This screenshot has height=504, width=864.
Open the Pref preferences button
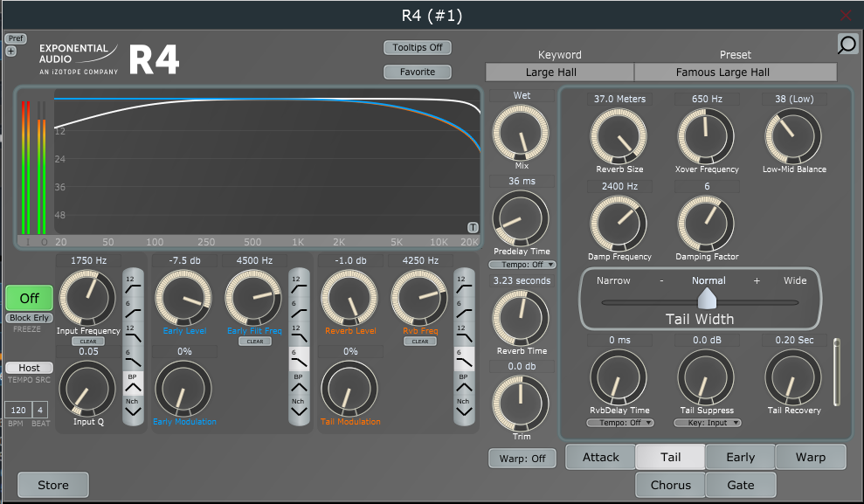click(x=16, y=38)
